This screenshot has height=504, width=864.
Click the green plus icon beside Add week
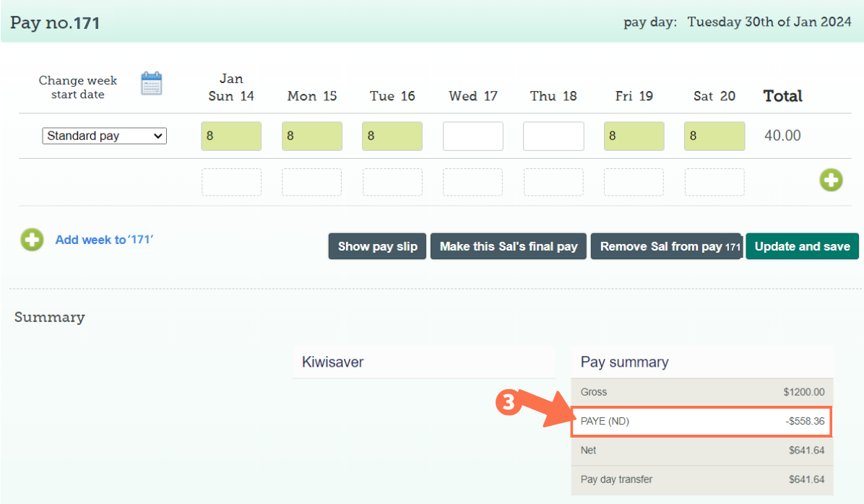[x=32, y=240]
